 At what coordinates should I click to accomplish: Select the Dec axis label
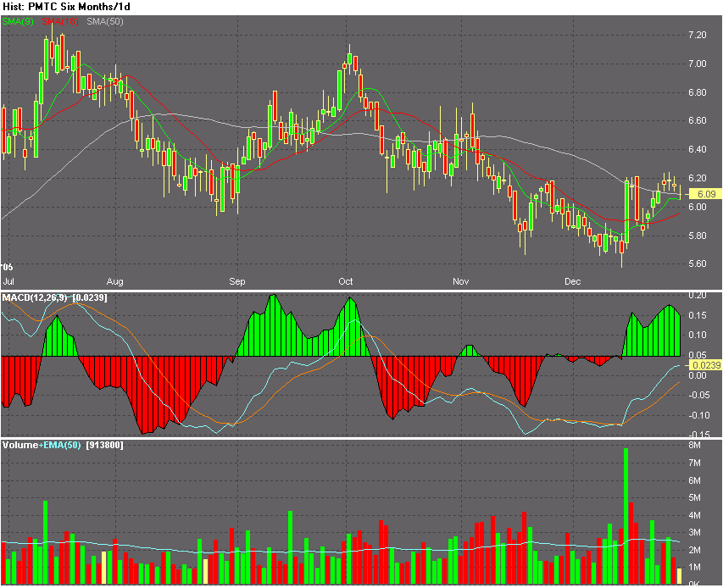click(572, 281)
